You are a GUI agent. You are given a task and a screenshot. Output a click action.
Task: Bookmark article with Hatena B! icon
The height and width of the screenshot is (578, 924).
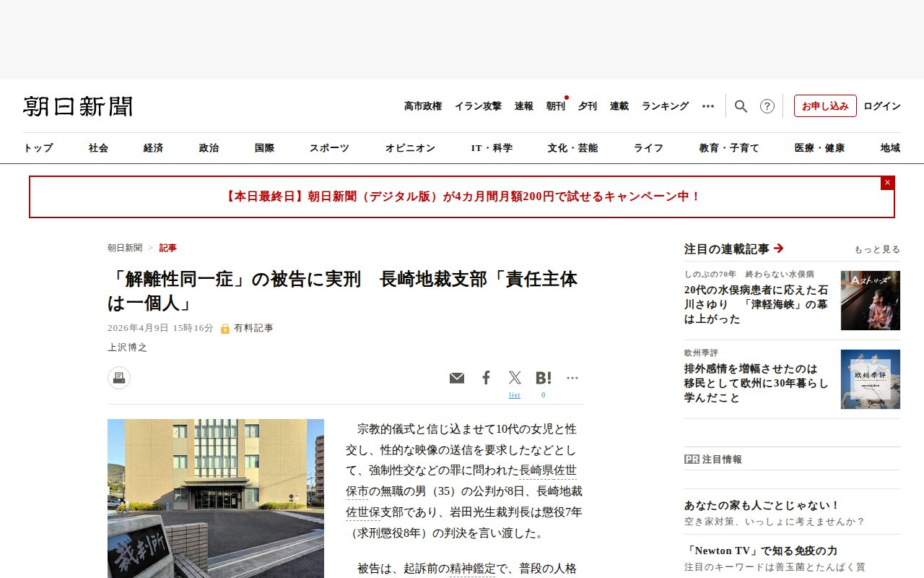click(544, 378)
